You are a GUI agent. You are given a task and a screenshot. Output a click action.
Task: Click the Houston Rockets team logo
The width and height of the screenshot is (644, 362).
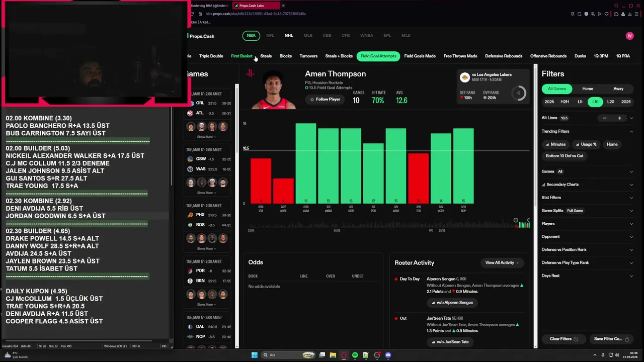tap(250, 74)
